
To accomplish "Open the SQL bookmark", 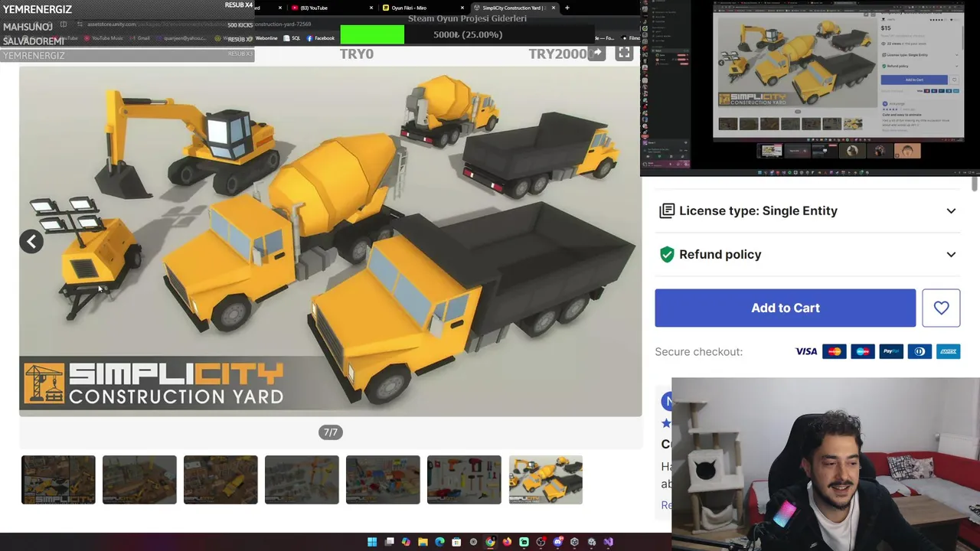I will (x=292, y=38).
